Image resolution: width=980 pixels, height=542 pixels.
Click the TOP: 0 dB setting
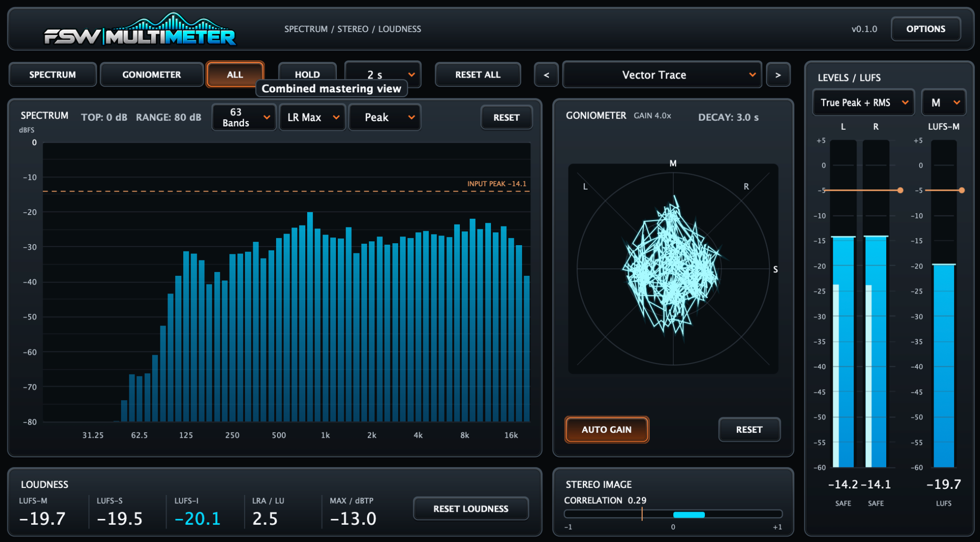[104, 117]
